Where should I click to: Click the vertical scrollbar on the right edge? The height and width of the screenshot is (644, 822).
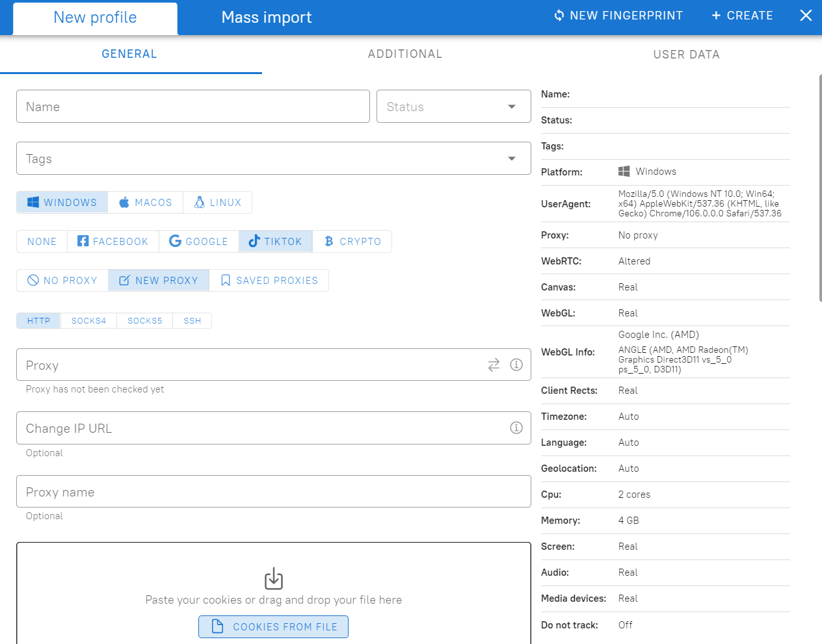click(x=819, y=188)
